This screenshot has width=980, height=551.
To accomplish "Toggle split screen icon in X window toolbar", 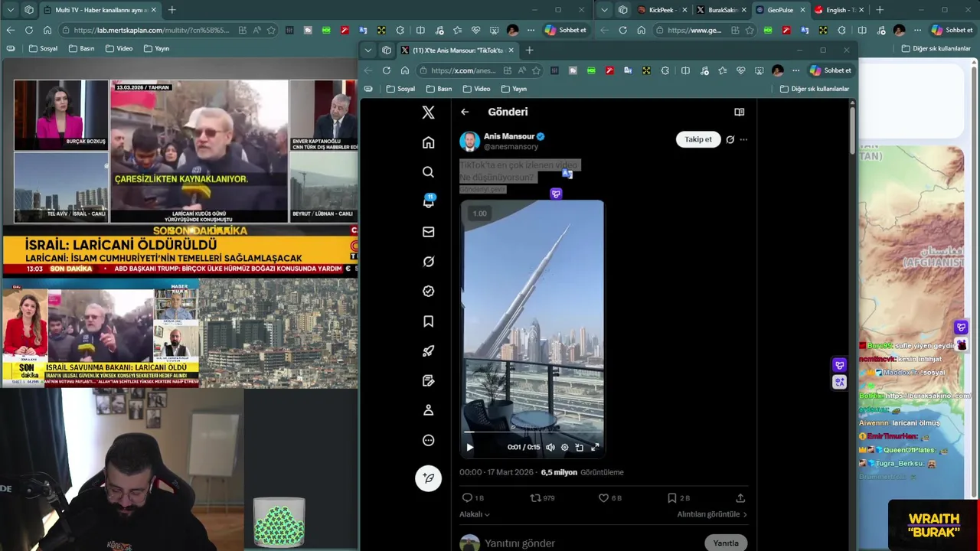I will 685,70.
